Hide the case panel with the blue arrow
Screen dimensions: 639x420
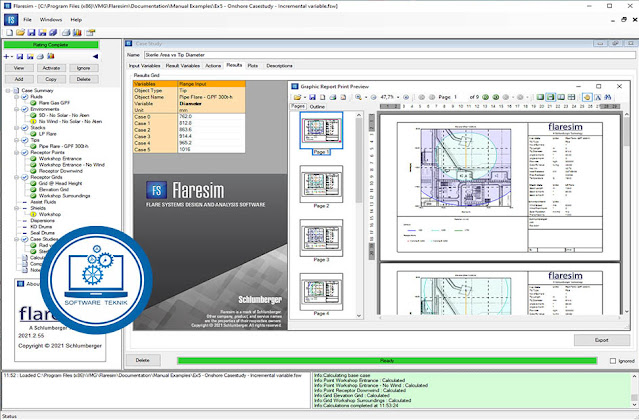pos(95,57)
